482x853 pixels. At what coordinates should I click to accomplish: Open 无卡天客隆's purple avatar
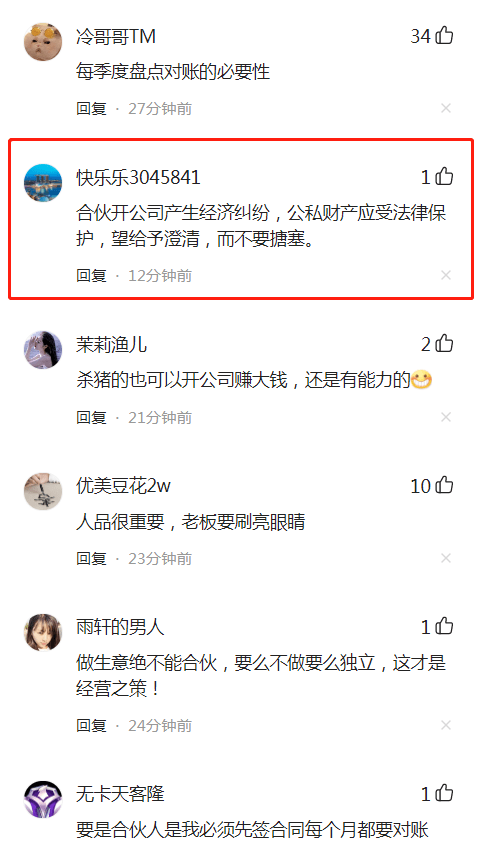click(43, 799)
